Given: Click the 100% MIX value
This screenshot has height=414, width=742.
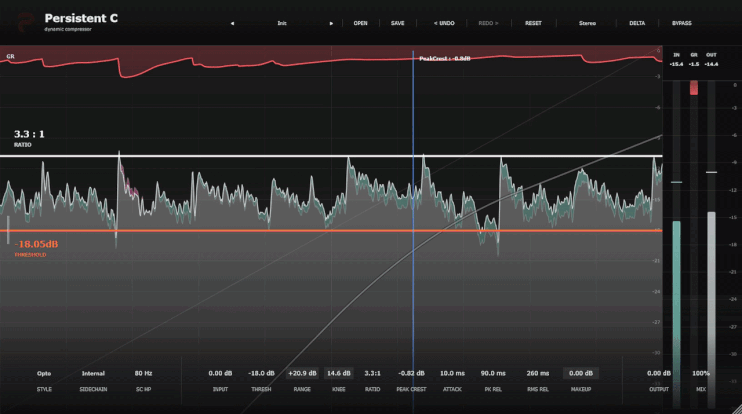Looking at the screenshot, I should [701, 373].
